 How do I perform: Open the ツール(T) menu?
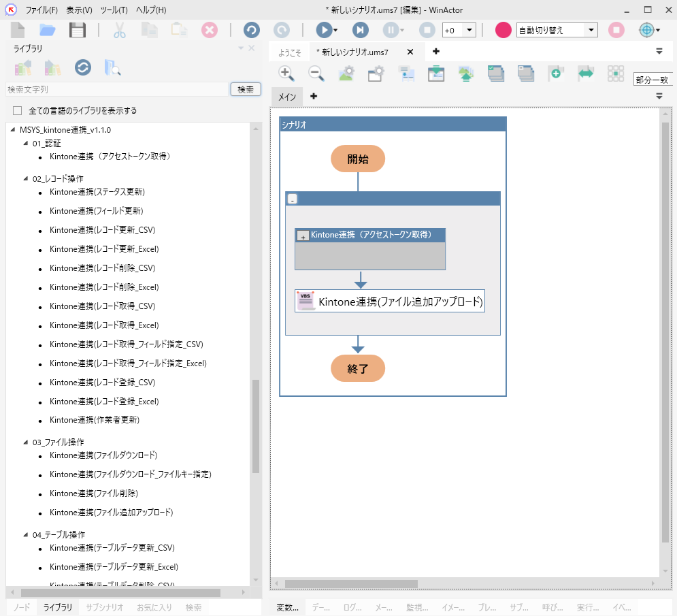click(114, 10)
